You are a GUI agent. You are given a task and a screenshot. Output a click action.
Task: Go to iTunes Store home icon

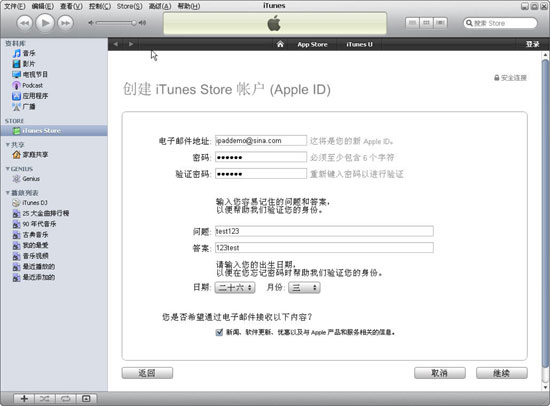[280, 44]
